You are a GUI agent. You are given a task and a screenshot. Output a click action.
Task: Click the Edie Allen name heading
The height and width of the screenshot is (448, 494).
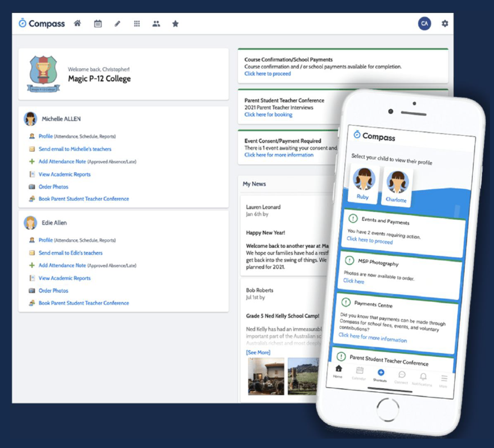point(54,223)
